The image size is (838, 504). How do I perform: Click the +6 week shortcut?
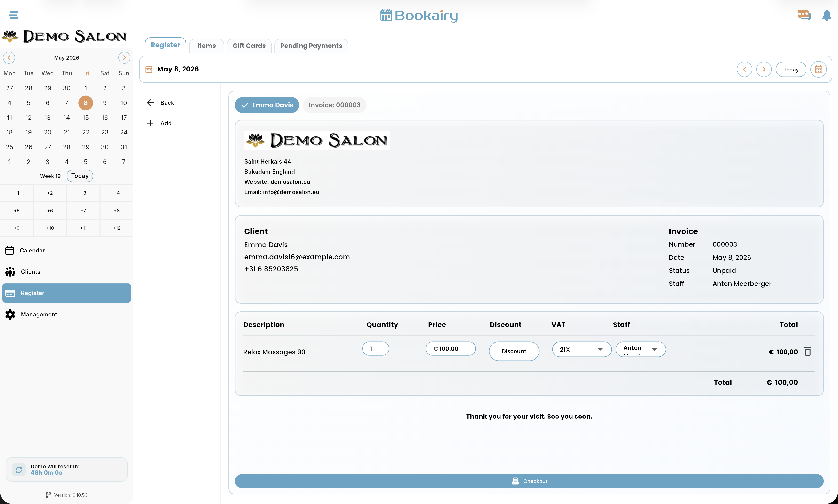(x=50, y=211)
